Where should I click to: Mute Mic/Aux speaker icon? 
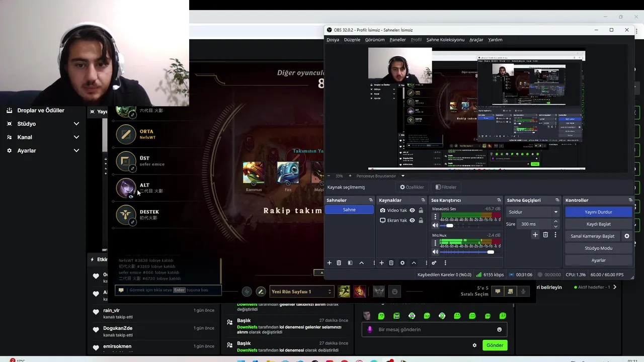click(435, 252)
